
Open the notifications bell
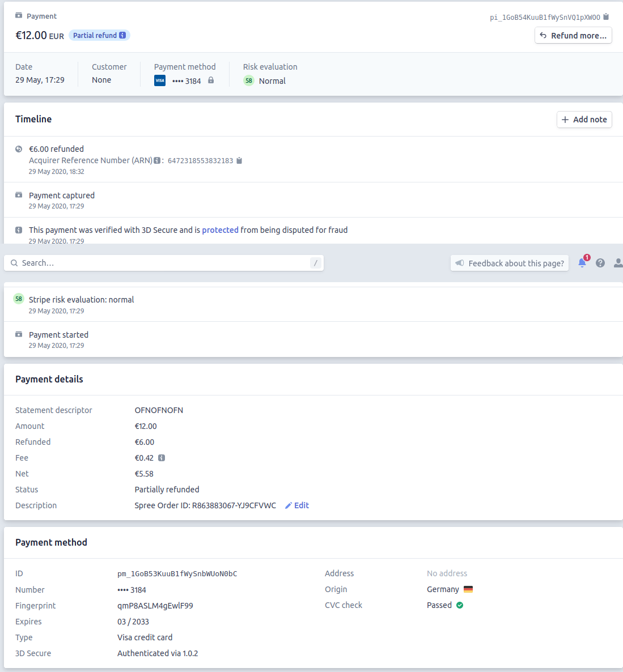(582, 263)
